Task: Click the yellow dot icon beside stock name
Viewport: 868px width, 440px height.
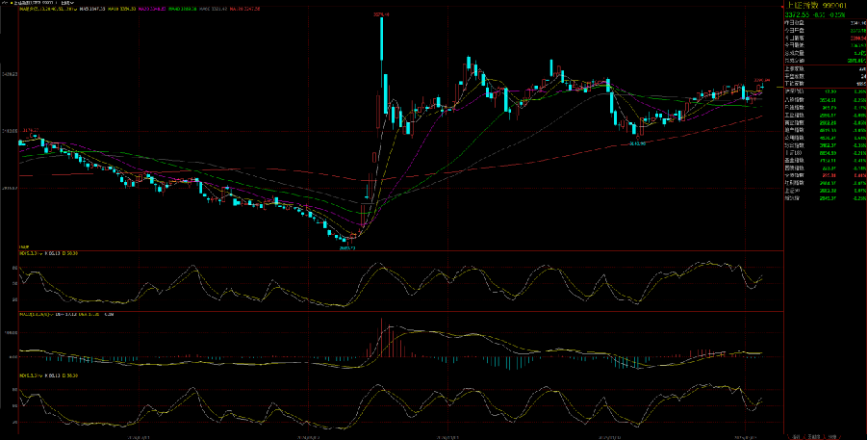Action: [x=12, y=3]
